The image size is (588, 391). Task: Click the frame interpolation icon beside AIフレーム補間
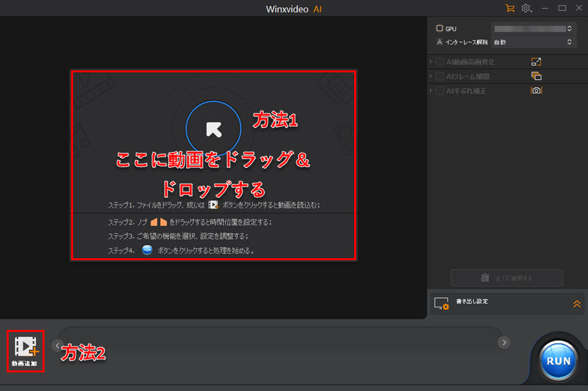[x=536, y=76]
